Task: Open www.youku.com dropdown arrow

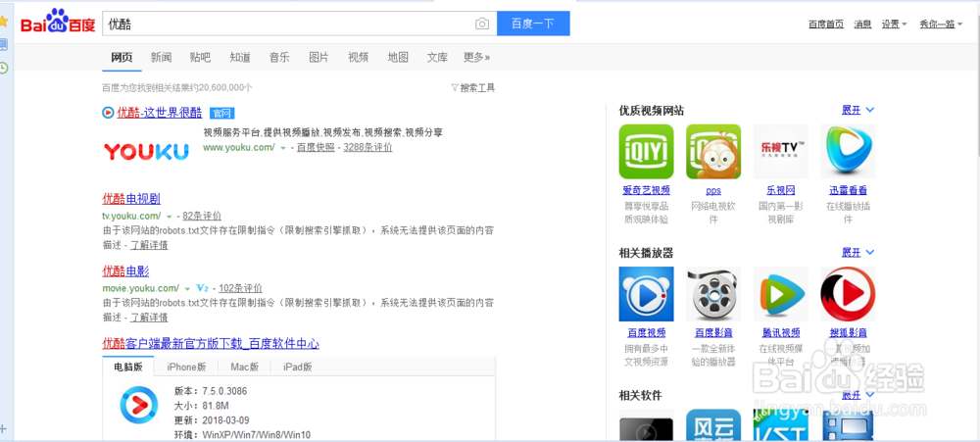Action: coord(283,148)
